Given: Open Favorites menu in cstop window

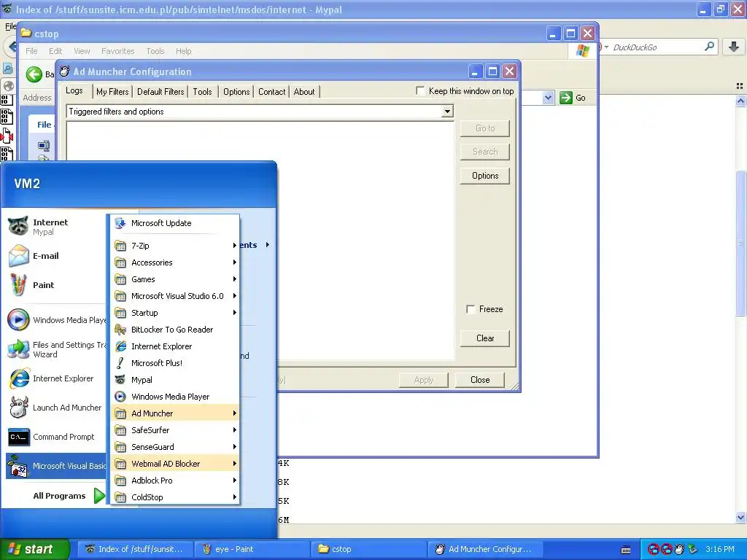Looking at the screenshot, I should pyautogui.click(x=117, y=51).
